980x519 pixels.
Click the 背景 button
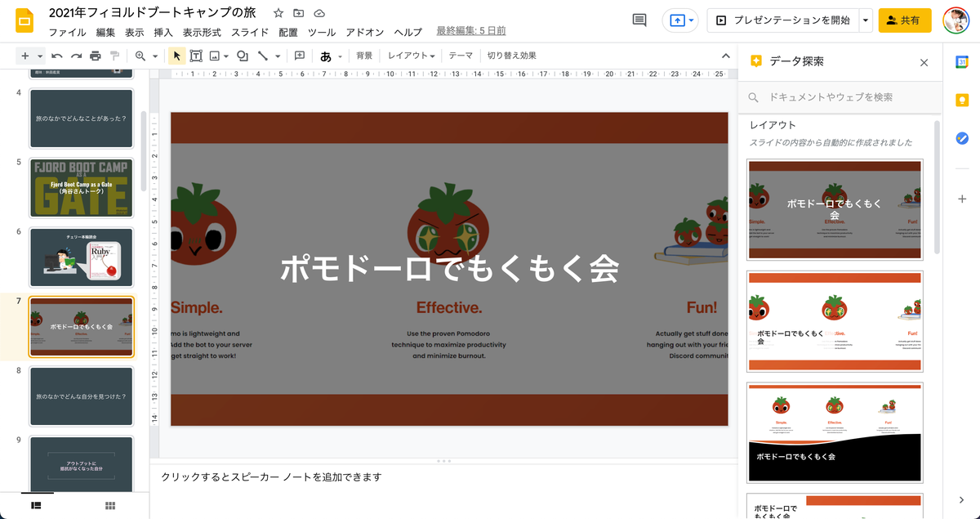[364, 56]
